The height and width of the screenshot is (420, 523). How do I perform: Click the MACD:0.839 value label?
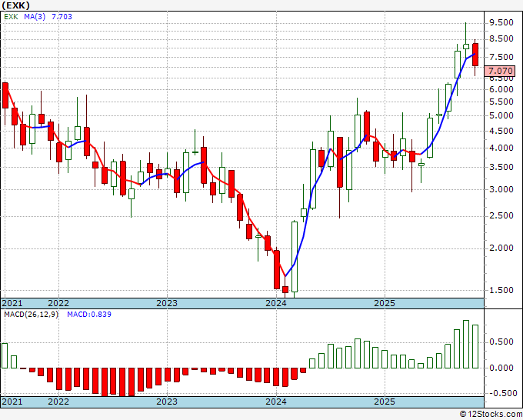click(89, 315)
